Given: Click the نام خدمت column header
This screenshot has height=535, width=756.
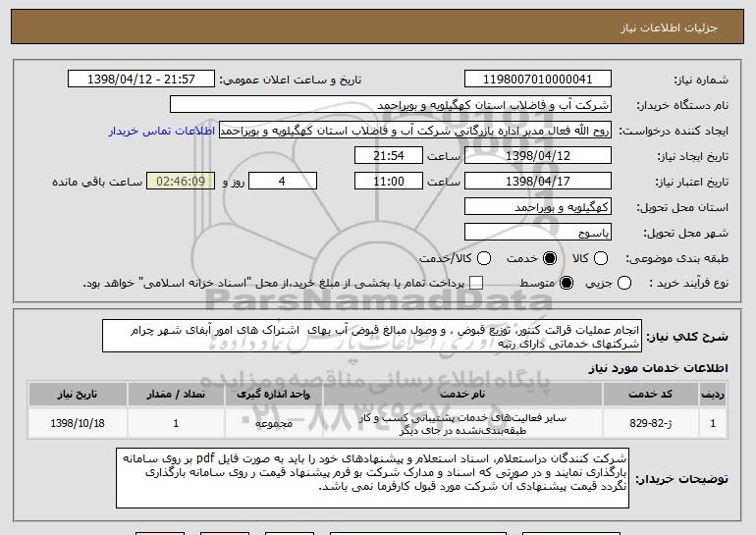Looking at the screenshot, I should click(462, 395).
